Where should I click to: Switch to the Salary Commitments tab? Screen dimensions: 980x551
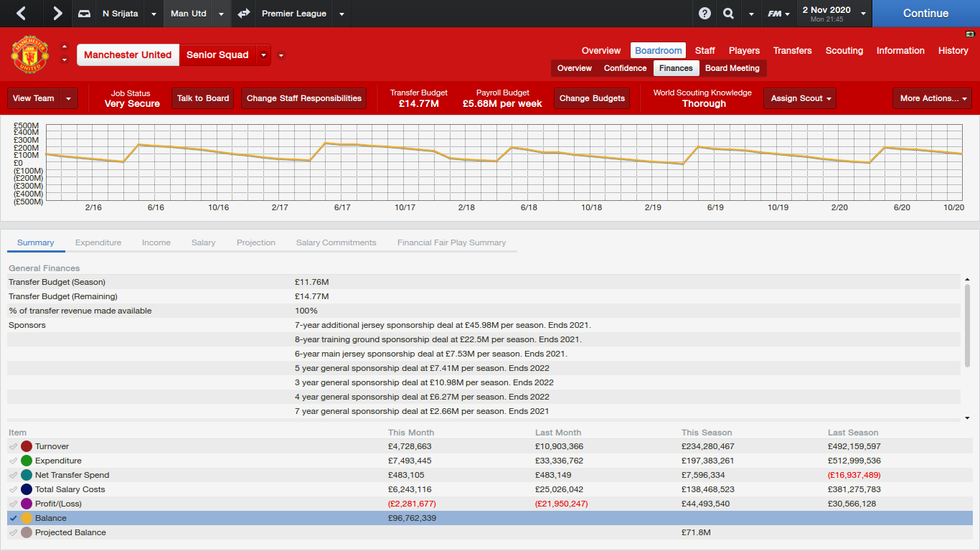(336, 242)
